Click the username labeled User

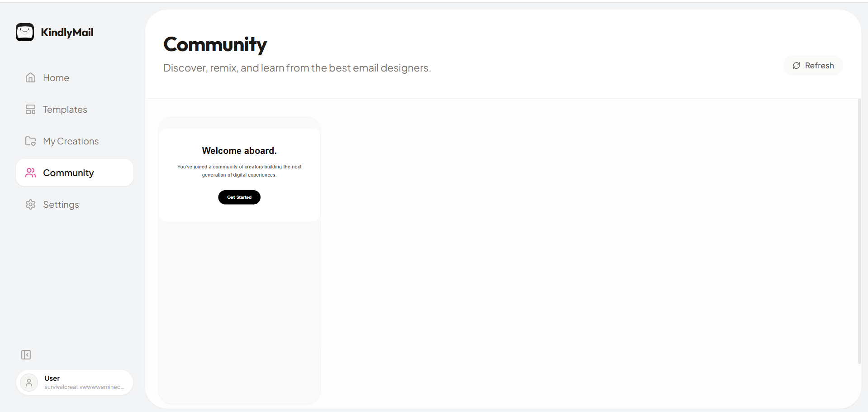point(52,378)
